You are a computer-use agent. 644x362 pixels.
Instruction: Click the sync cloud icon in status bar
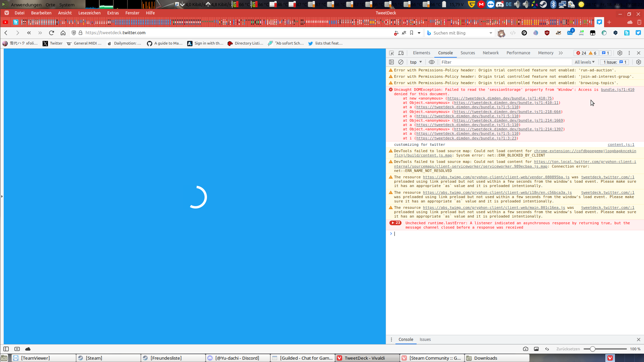tap(28, 349)
